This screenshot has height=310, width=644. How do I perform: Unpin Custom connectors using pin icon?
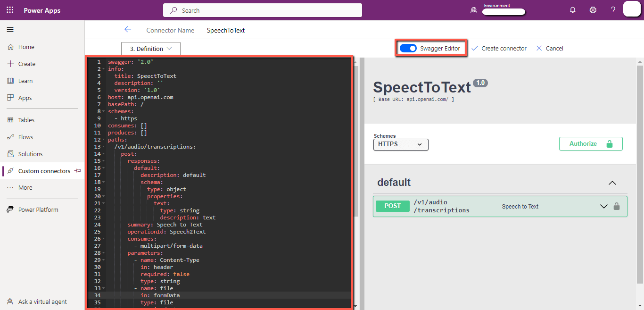[77, 171]
